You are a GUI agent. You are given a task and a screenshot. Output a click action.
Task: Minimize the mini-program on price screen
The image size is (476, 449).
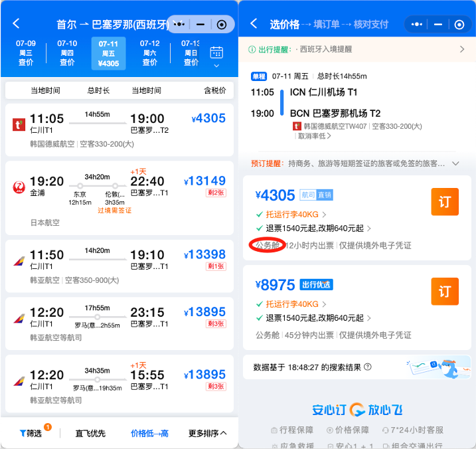click(x=437, y=25)
